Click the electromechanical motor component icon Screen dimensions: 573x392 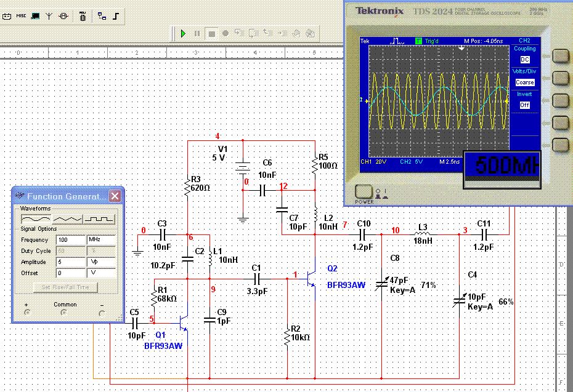pos(62,16)
